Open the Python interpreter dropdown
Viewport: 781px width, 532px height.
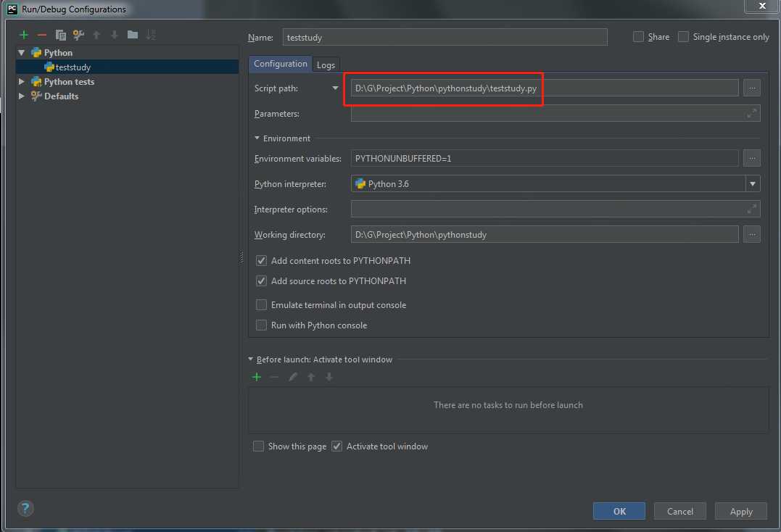click(x=753, y=183)
